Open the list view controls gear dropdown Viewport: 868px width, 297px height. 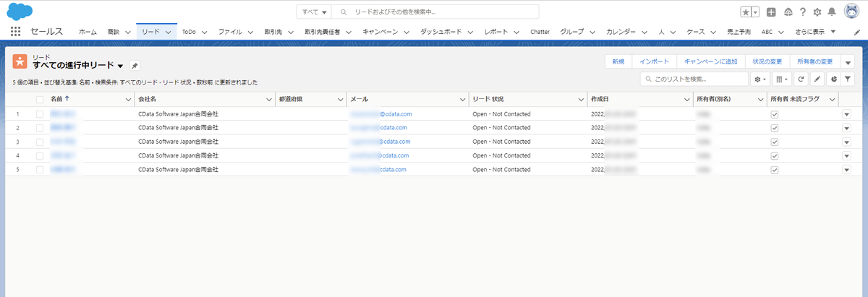(x=760, y=79)
